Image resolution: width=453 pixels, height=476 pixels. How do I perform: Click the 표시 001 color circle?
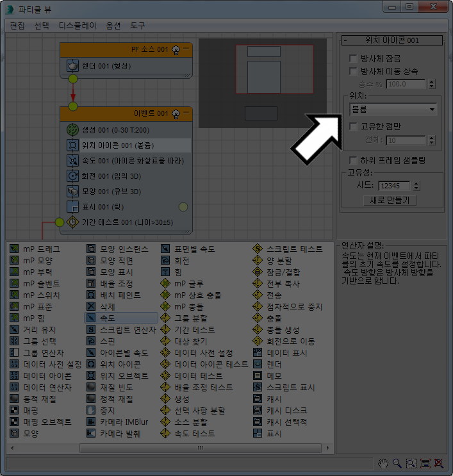pos(183,207)
